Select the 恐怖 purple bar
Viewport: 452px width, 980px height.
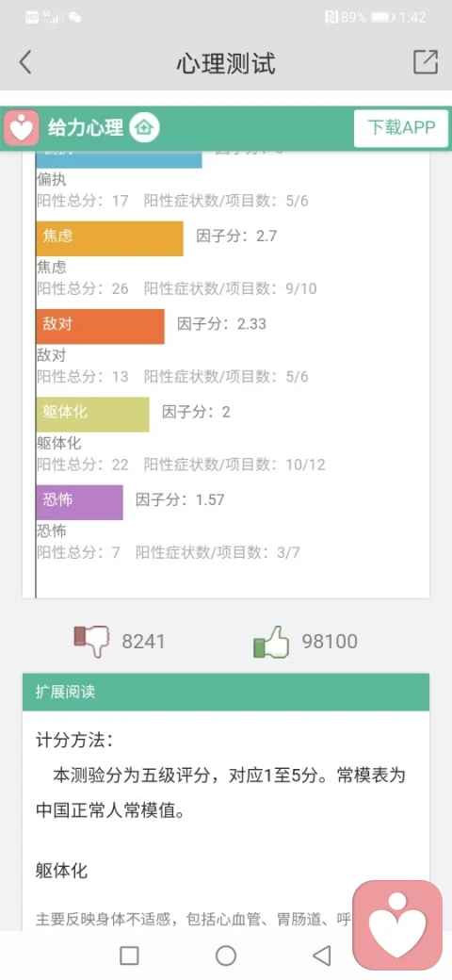click(x=80, y=502)
